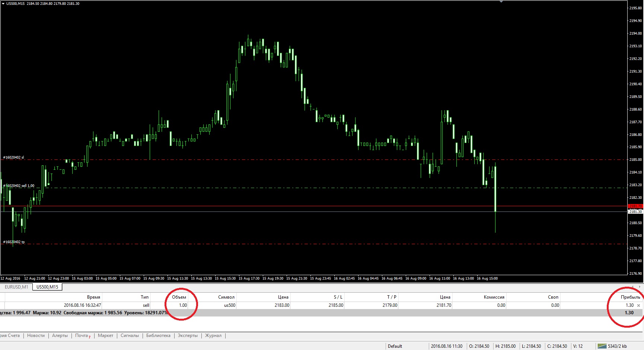
Task: Click status bar close value 'C: 2184.50'
Action: (557, 346)
